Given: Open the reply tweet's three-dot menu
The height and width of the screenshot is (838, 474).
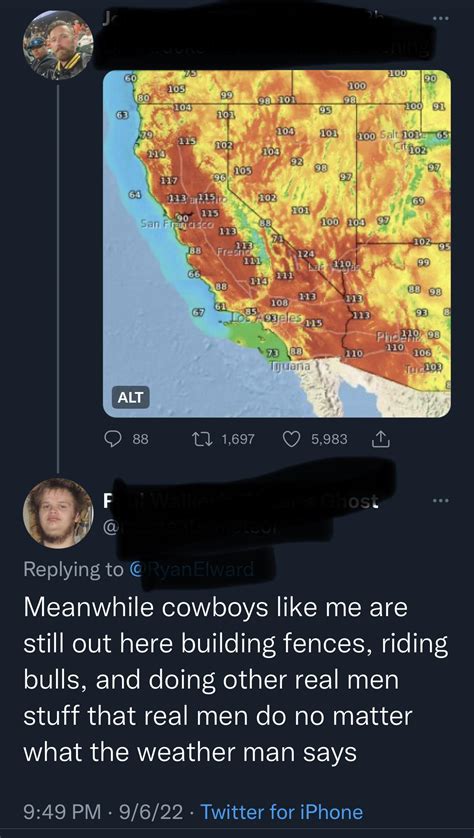Looking at the screenshot, I should [442, 501].
